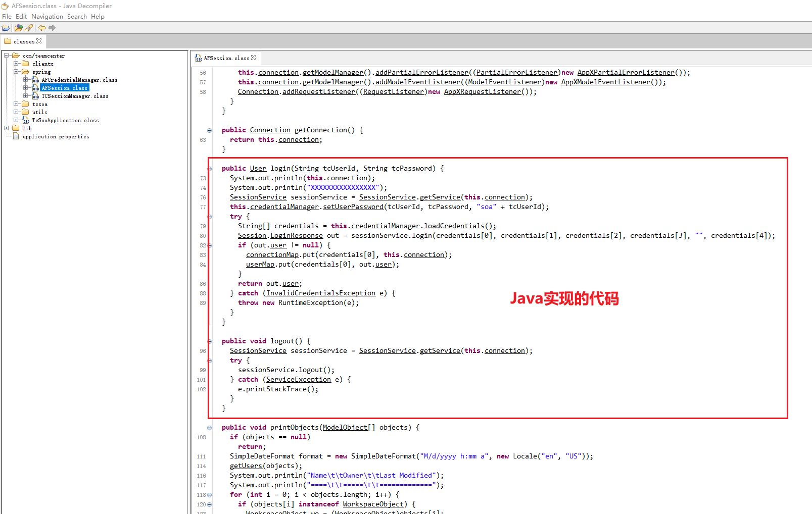Click the AFSession.class file icon in tree

tap(35, 88)
